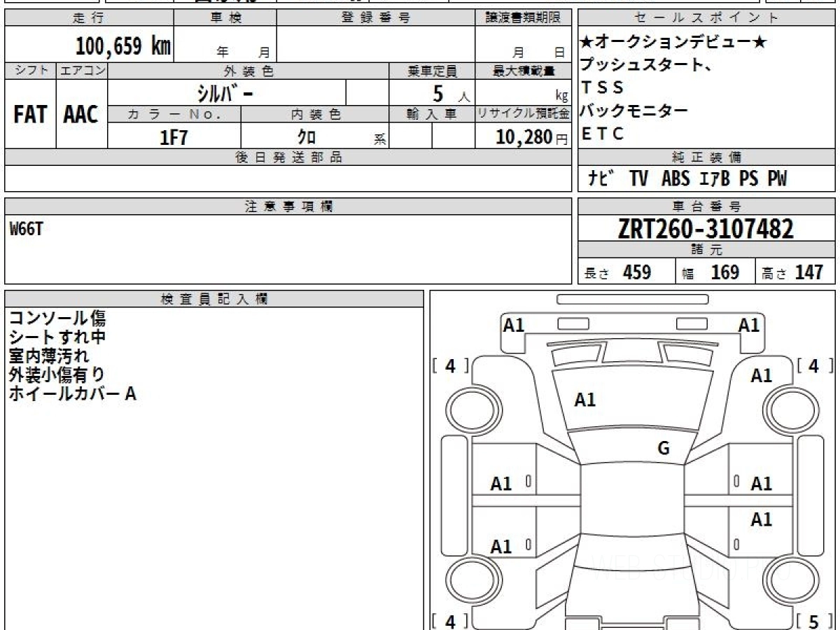Click the セールスポイント header
840x630 pixels.
(707, 17)
